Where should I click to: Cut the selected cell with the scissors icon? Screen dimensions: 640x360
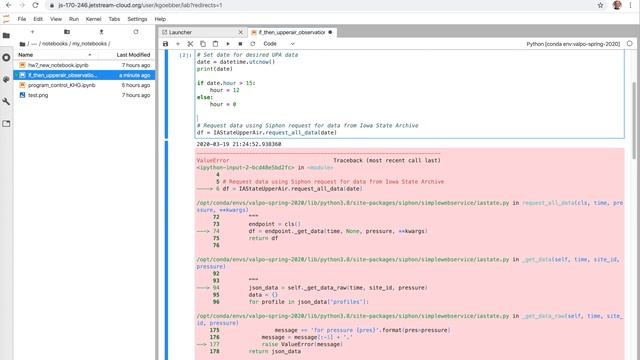(190, 44)
